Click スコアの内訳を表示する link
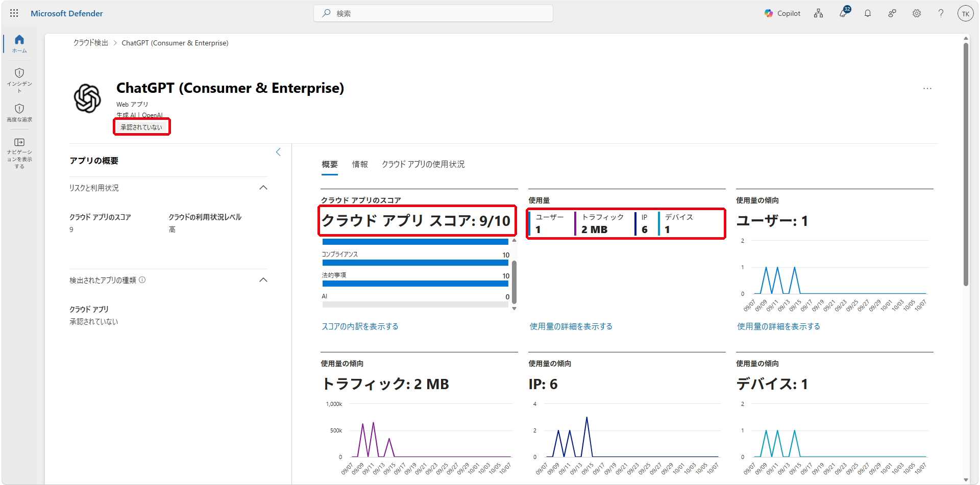Screen dimensions: 980x485 360,326
